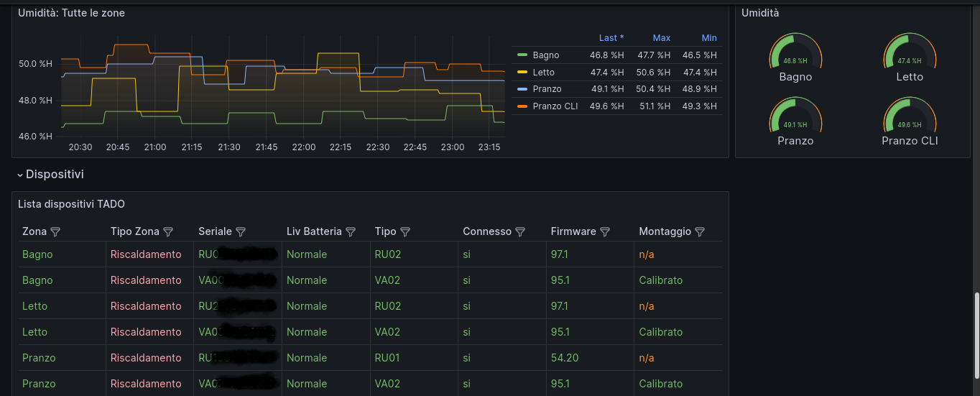This screenshot has height=396, width=980.
Task: Toggle Letto series visibility in legend
Action: 543,73
